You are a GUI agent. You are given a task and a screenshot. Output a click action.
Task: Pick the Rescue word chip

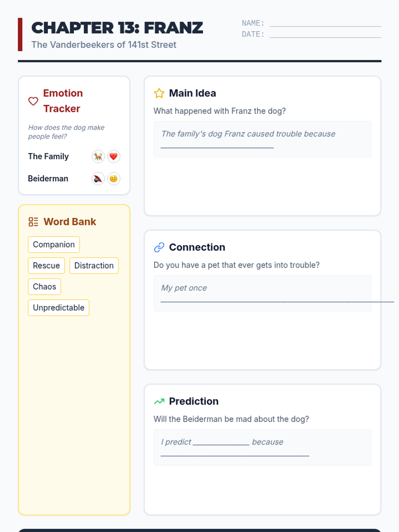click(x=46, y=266)
